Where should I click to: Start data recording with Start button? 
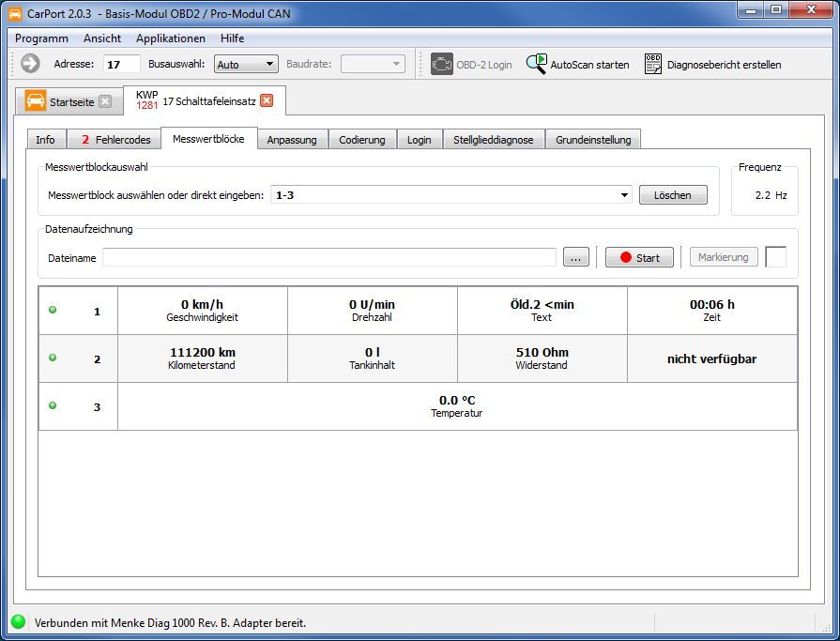click(638, 257)
